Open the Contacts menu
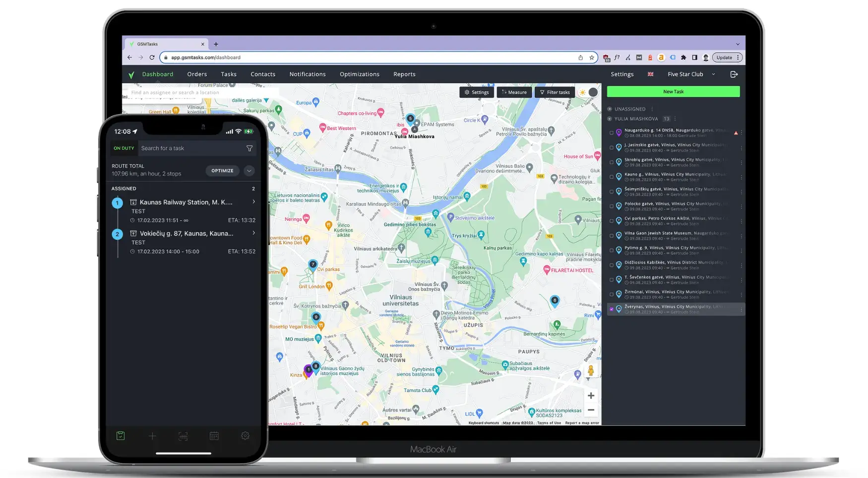868x478 pixels. (x=263, y=74)
